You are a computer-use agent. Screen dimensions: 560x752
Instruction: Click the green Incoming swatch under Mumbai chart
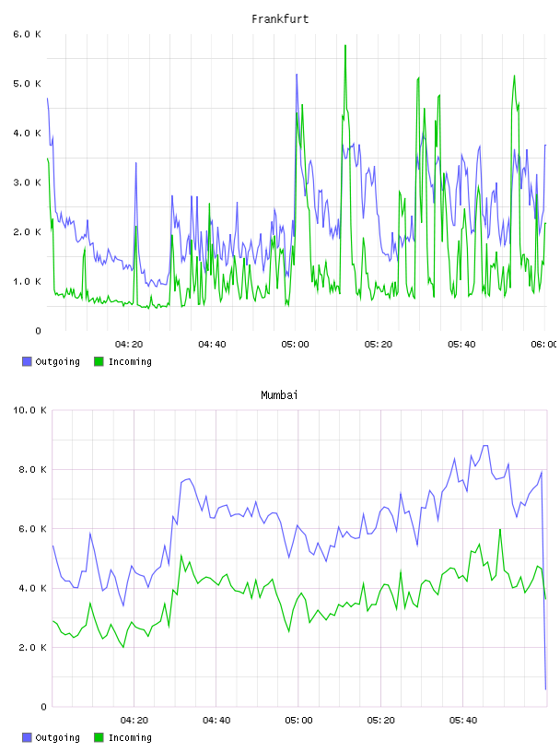[99, 737]
